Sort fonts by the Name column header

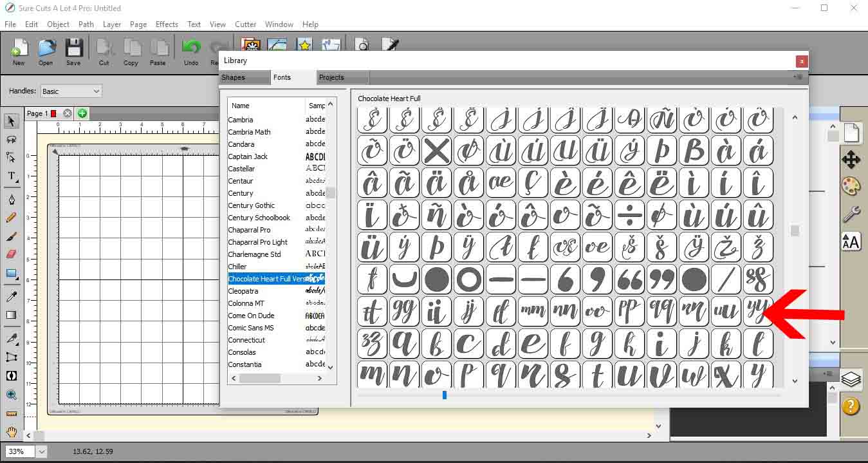click(x=266, y=106)
